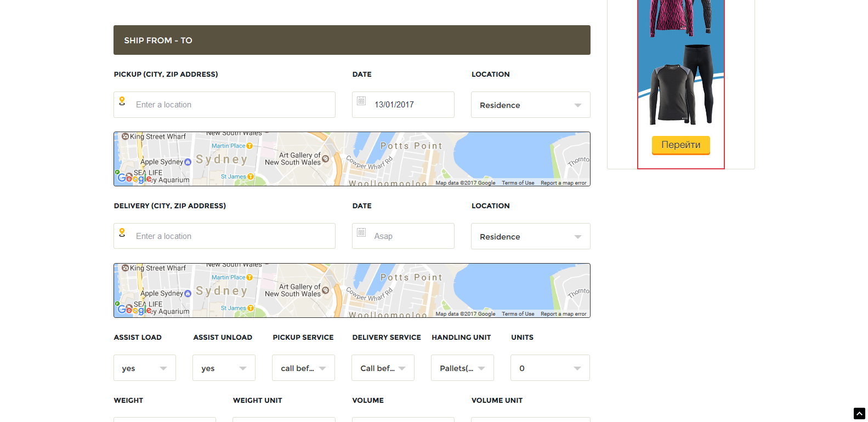The height and width of the screenshot is (422, 868).
Task: Click Google logo on pickup map
Action: tap(133, 178)
